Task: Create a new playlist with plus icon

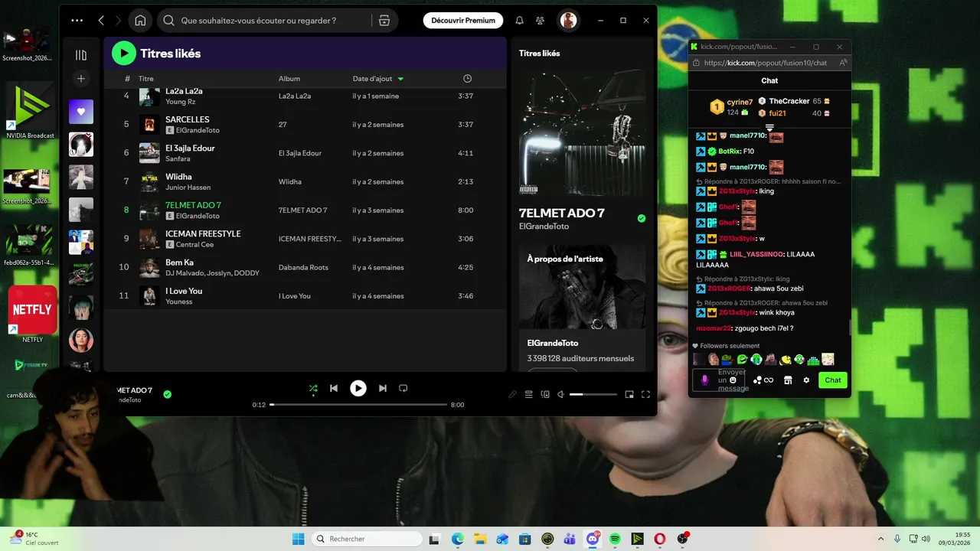Action: 81,78
